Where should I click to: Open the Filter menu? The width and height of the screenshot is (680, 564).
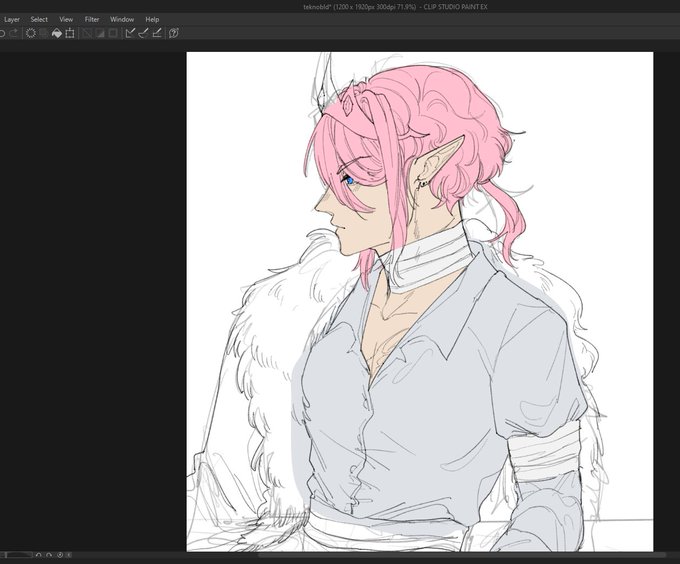tap(92, 20)
